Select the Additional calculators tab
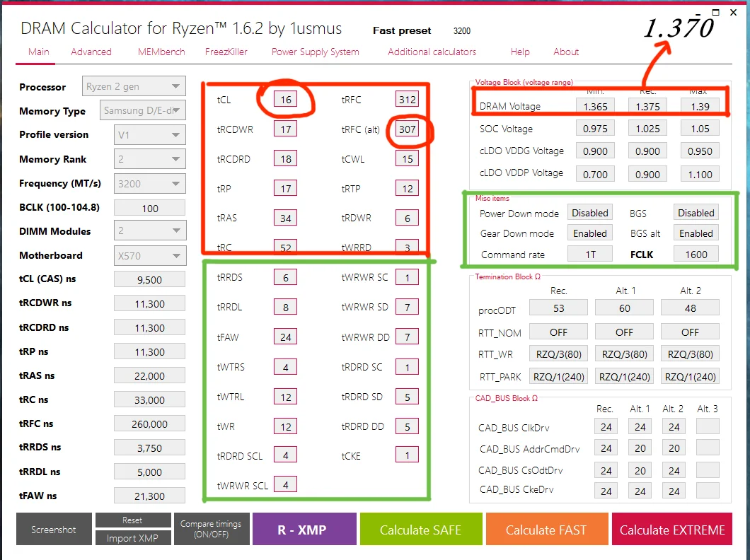Viewport: 750px width, 560px height. tap(432, 52)
